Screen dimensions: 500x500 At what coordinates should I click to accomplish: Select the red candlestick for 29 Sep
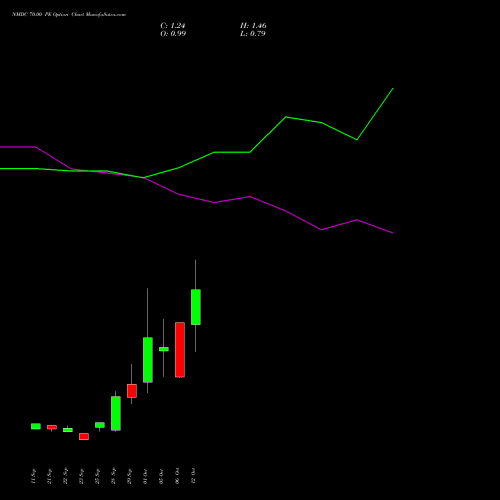click(132, 391)
